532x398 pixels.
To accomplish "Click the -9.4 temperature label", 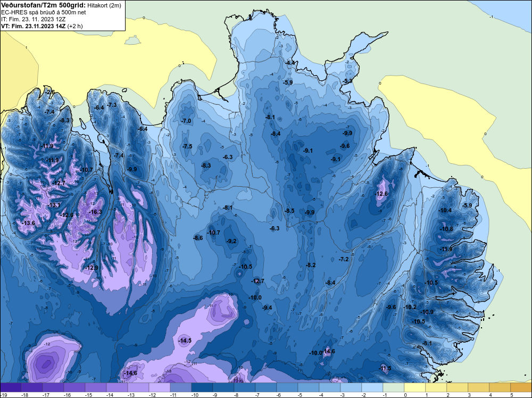I will 267,308.
